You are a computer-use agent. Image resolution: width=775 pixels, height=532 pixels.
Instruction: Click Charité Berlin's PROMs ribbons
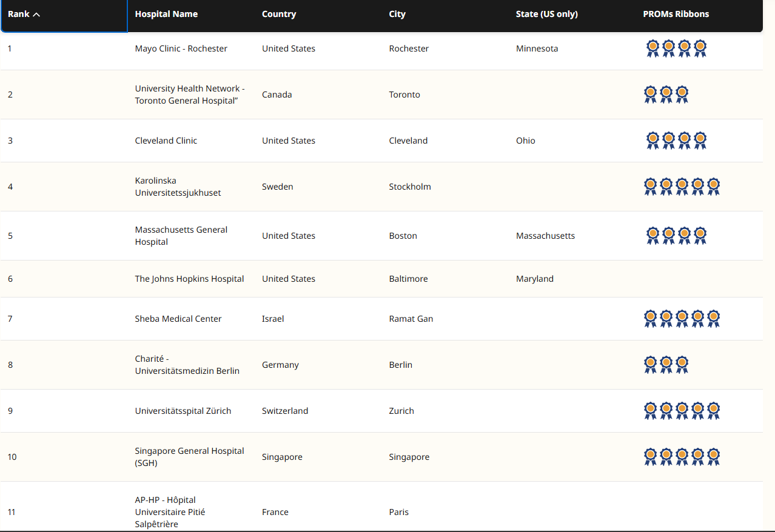(x=666, y=365)
